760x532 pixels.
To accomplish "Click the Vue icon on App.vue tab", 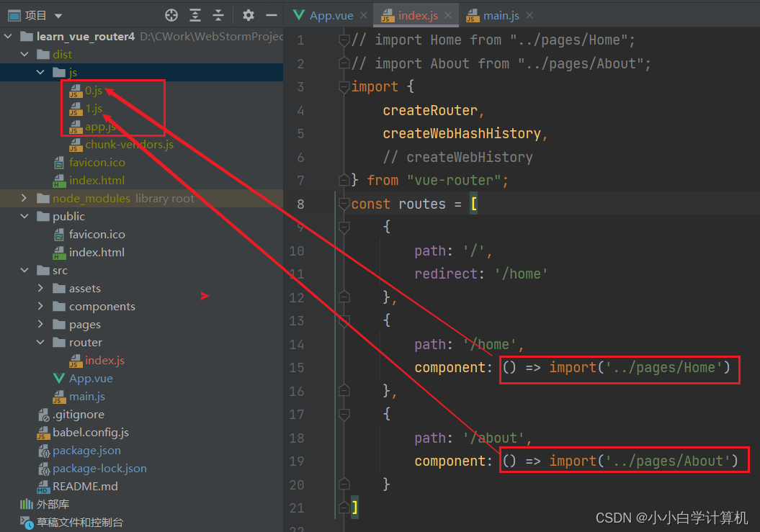I will pos(299,16).
